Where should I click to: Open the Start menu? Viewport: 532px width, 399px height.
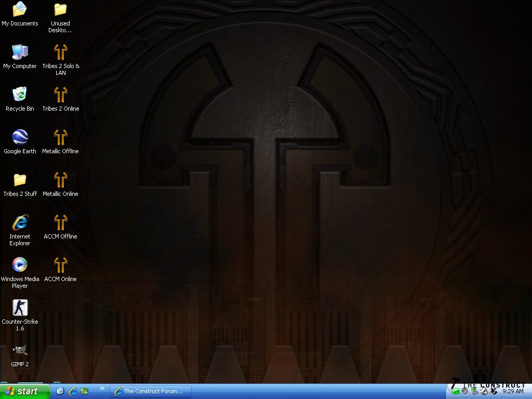pyautogui.click(x=25, y=391)
